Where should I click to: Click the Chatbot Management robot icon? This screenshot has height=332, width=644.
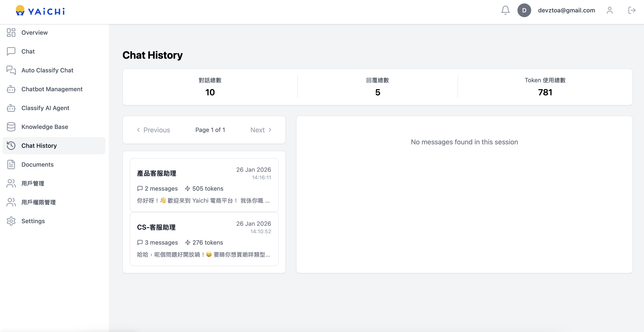click(11, 89)
